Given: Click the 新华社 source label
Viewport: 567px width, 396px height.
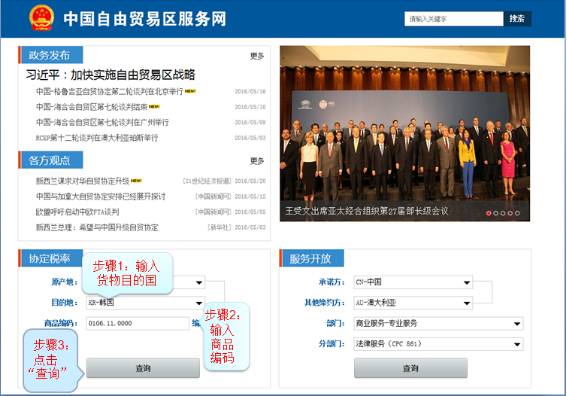Looking at the screenshot, I should click(x=219, y=227).
